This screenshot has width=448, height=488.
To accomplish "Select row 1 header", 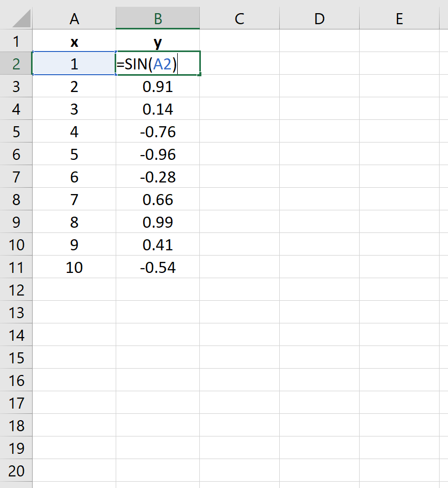I will pos(16,41).
